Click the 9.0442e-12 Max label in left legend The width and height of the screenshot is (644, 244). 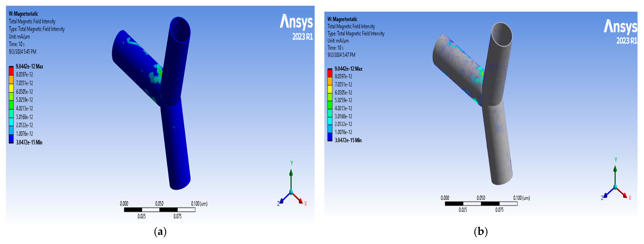click(x=29, y=66)
